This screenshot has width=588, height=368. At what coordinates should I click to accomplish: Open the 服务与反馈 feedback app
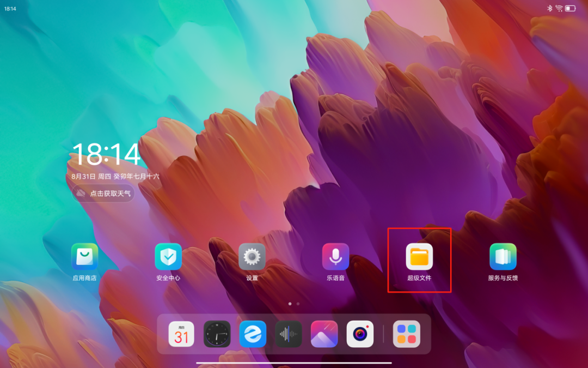[503, 257]
